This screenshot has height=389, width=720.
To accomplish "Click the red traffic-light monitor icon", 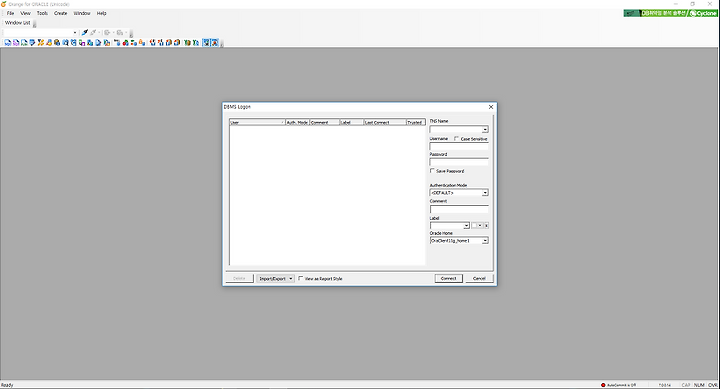I will [125, 43].
